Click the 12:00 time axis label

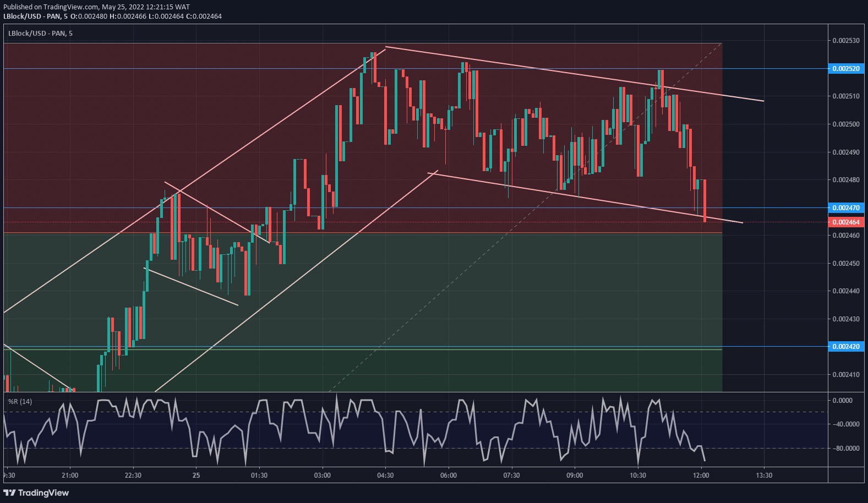coord(701,475)
